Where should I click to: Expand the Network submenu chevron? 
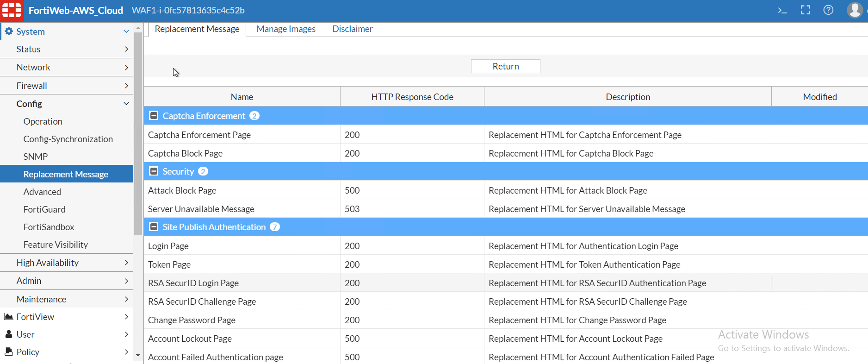[x=126, y=68]
